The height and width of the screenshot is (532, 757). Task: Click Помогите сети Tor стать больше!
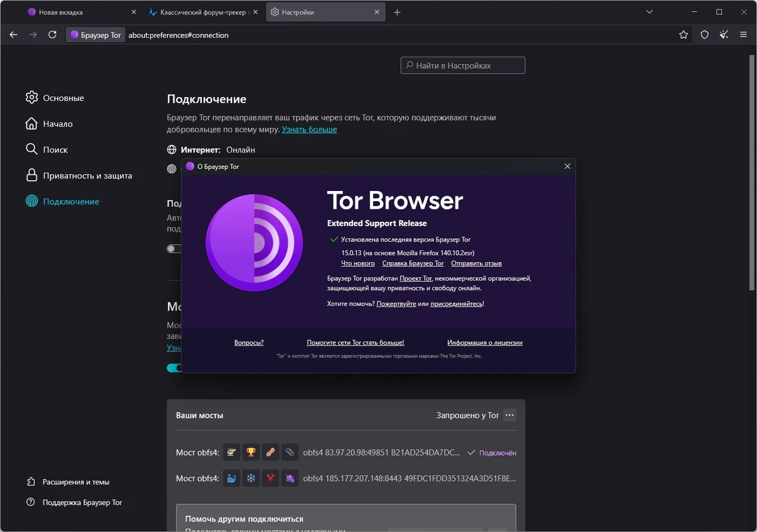point(355,343)
